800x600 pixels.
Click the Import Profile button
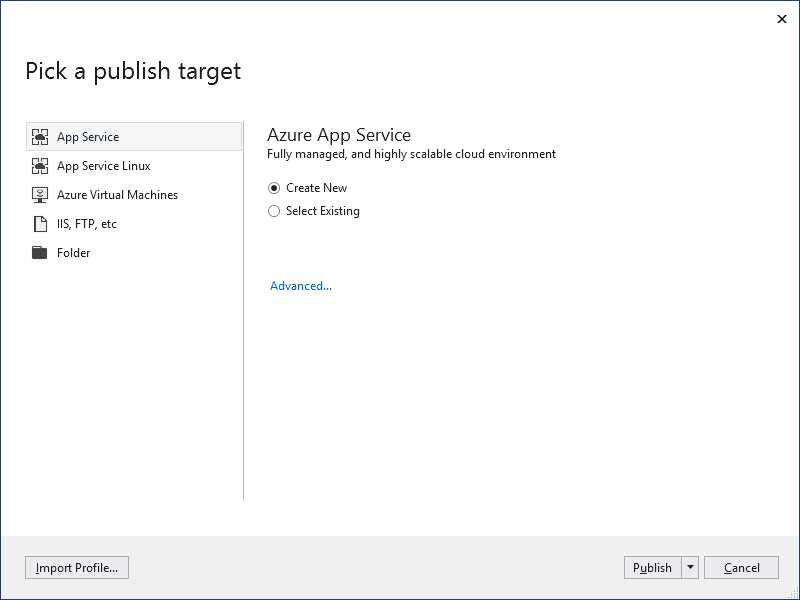click(x=76, y=567)
